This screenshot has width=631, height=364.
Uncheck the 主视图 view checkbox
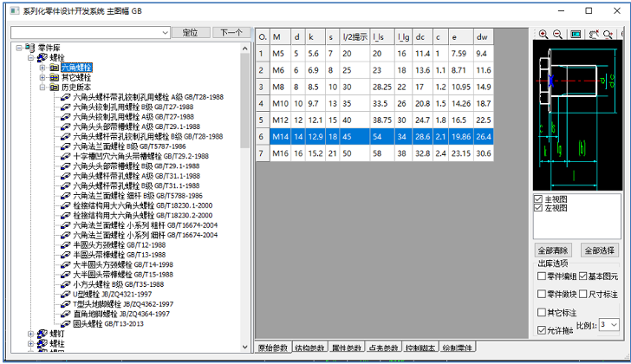(x=539, y=198)
